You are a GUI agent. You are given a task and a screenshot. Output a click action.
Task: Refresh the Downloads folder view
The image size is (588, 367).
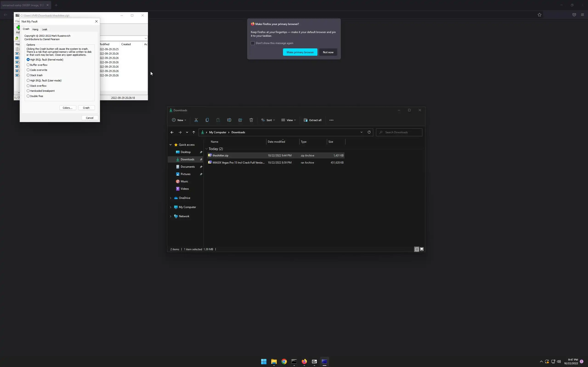[369, 132]
